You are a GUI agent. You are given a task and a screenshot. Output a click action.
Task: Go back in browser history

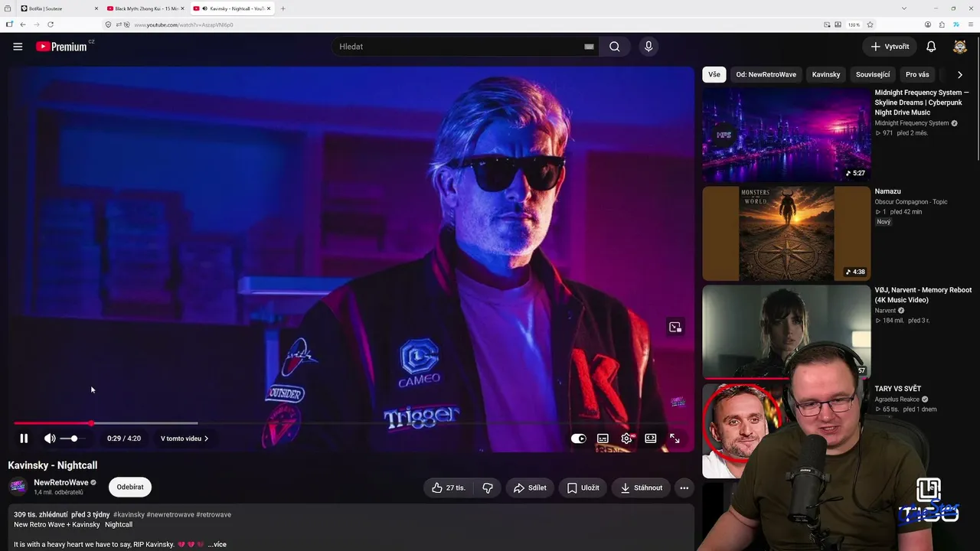click(x=23, y=24)
